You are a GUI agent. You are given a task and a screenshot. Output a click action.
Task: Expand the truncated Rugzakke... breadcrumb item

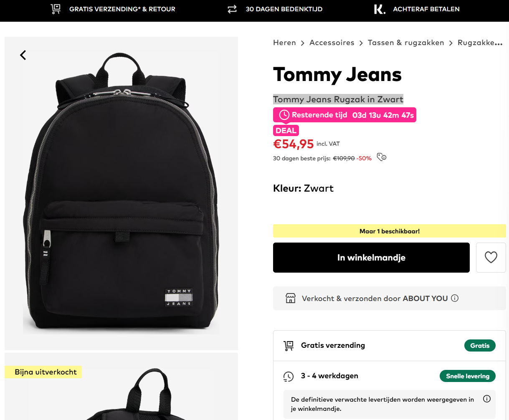tap(480, 42)
